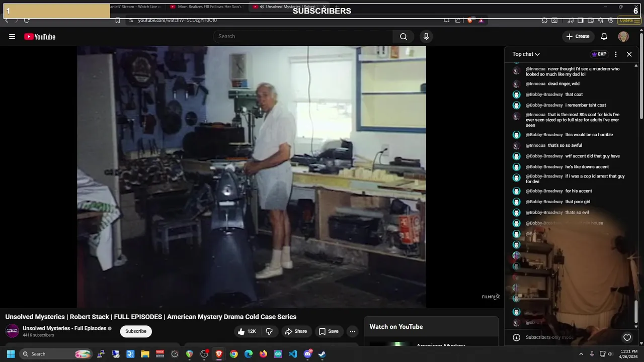The width and height of the screenshot is (644, 362).
Task: Select the Unsolved Mysteries browser tab
Action: tap(290, 7)
